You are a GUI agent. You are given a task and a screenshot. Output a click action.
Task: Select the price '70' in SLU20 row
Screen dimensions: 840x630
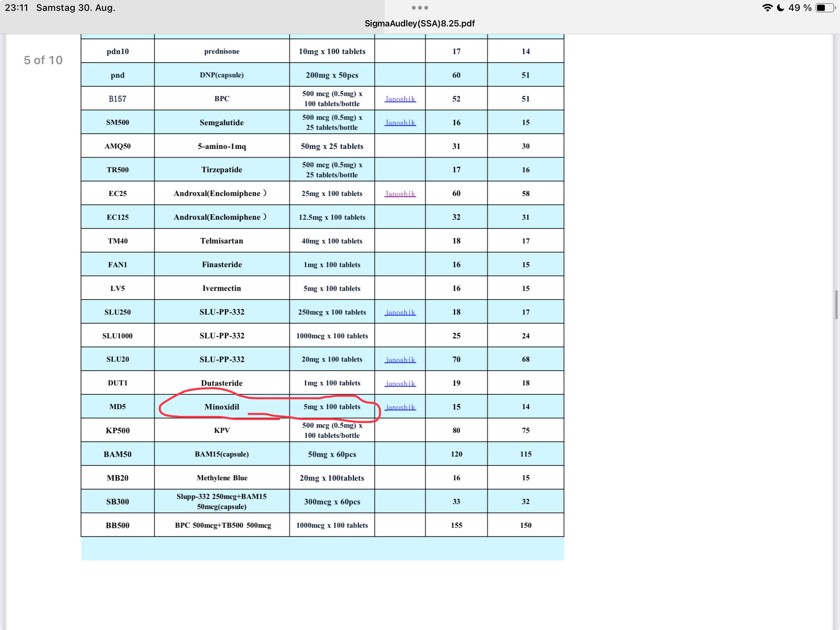click(456, 359)
